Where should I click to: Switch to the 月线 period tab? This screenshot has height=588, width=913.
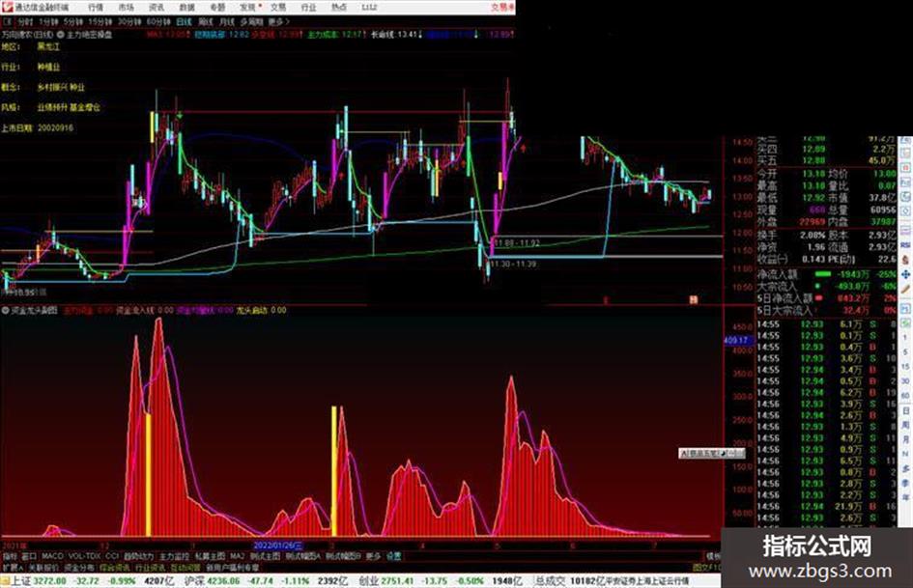click(x=226, y=22)
